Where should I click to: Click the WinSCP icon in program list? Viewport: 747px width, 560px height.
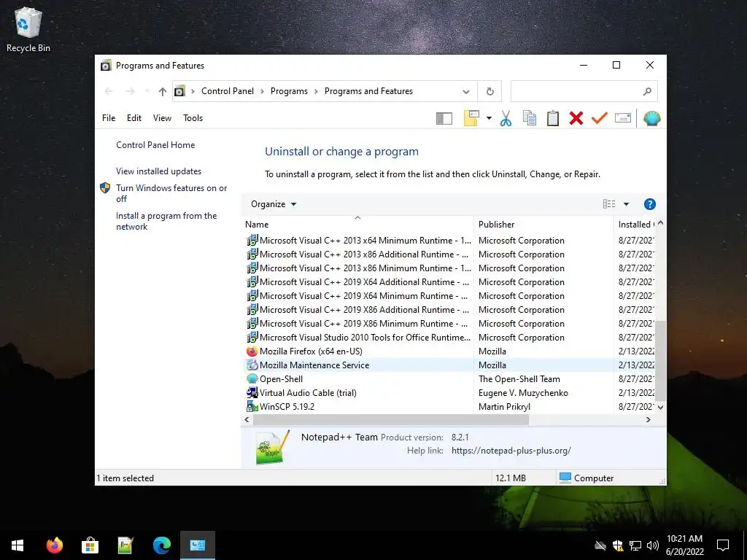tap(252, 407)
